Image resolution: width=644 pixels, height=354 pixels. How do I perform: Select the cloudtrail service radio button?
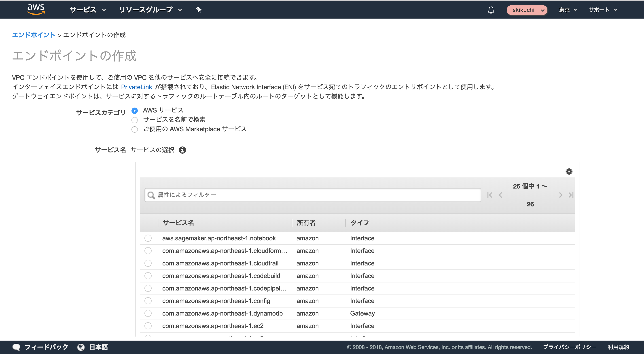tap(148, 263)
